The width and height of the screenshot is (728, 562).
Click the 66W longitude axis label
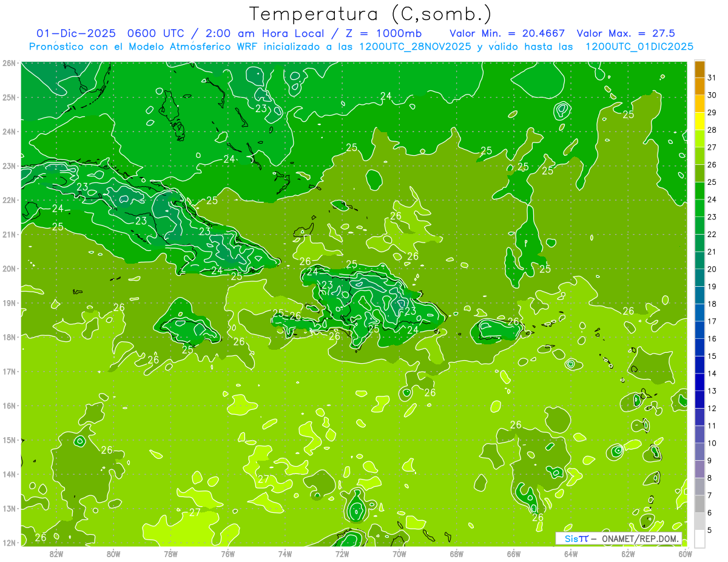click(x=514, y=554)
